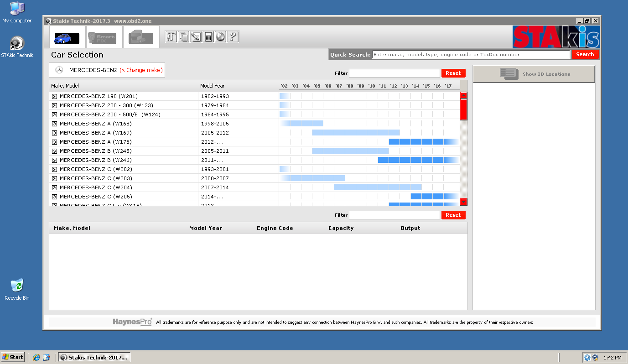Open the Smart FIX tab
The height and width of the screenshot is (364, 628).
(x=104, y=37)
